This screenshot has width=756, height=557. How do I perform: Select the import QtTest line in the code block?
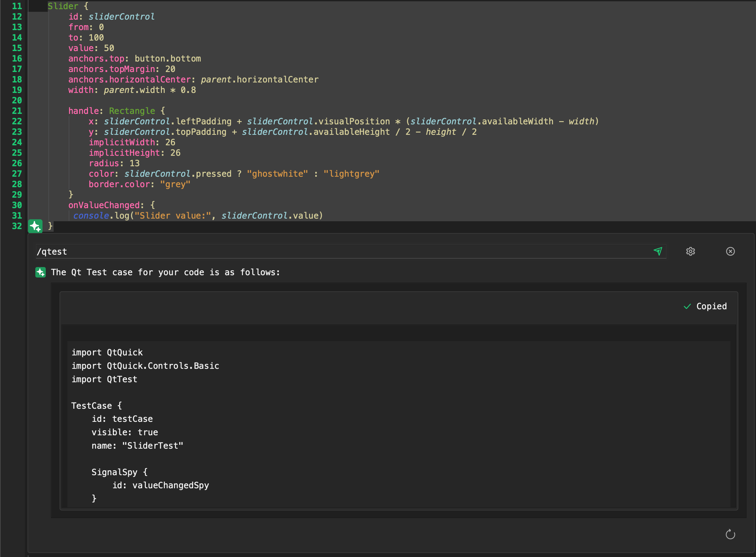click(x=104, y=379)
